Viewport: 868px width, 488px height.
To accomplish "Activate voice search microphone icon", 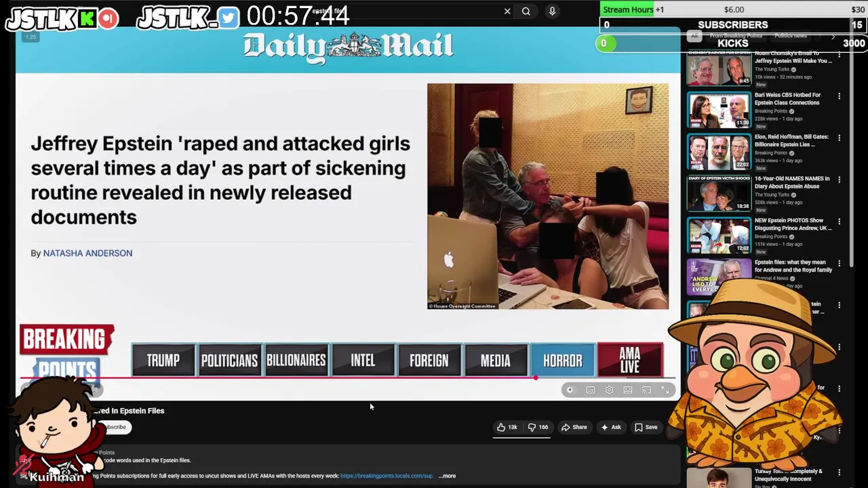I will [552, 12].
